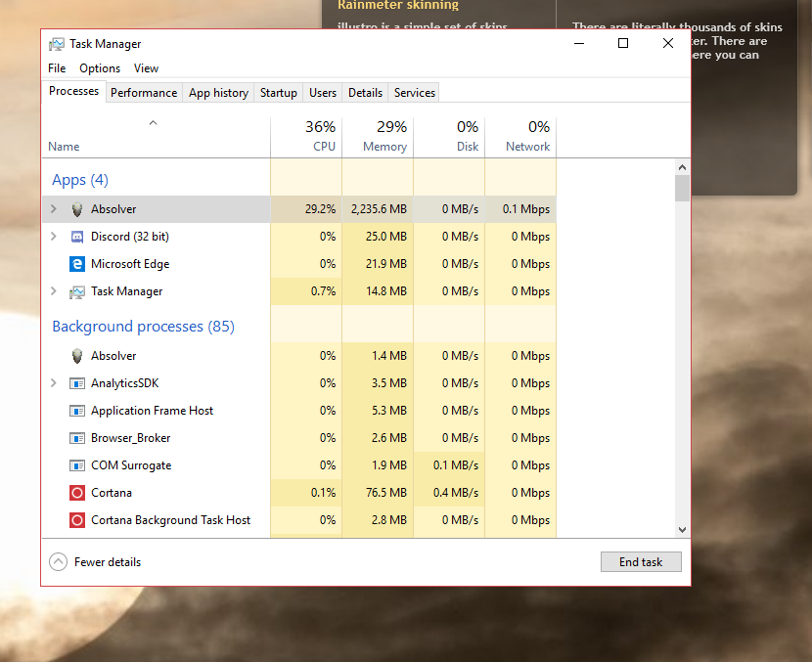Sort by the Memory column header
Viewport: 812px width, 662px height.
point(378,137)
